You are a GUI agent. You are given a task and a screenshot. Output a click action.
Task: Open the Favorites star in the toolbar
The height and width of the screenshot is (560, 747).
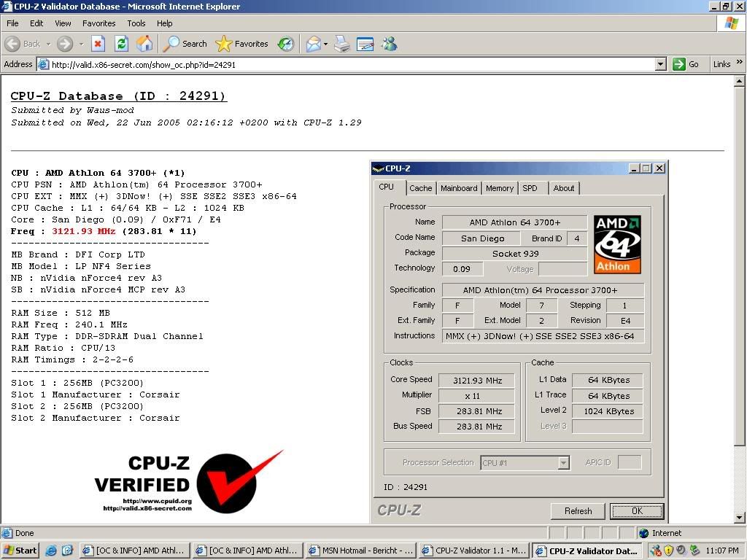pos(241,44)
